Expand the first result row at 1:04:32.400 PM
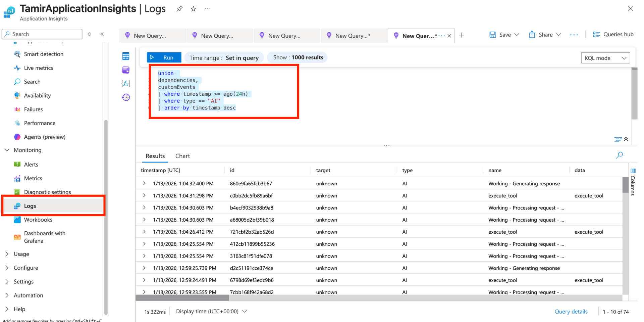Viewport: 644px width, 322px height. [144, 183]
